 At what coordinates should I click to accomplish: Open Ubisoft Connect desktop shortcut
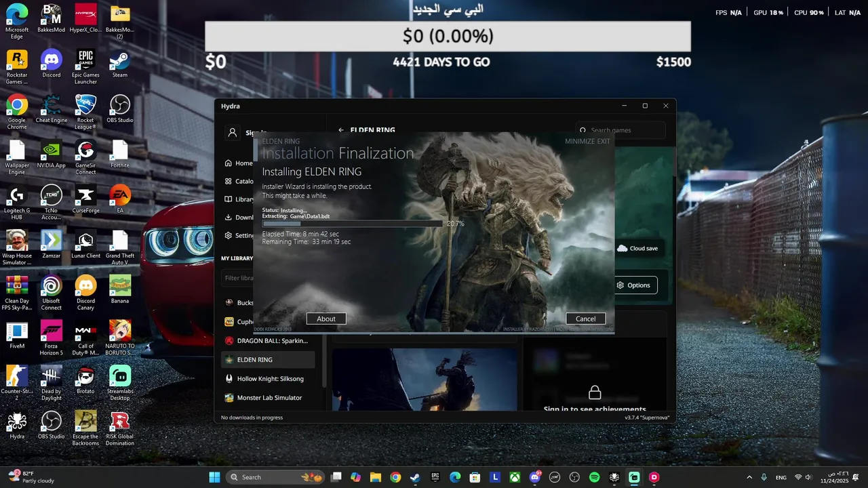pyautogui.click(x=52, y=293)
